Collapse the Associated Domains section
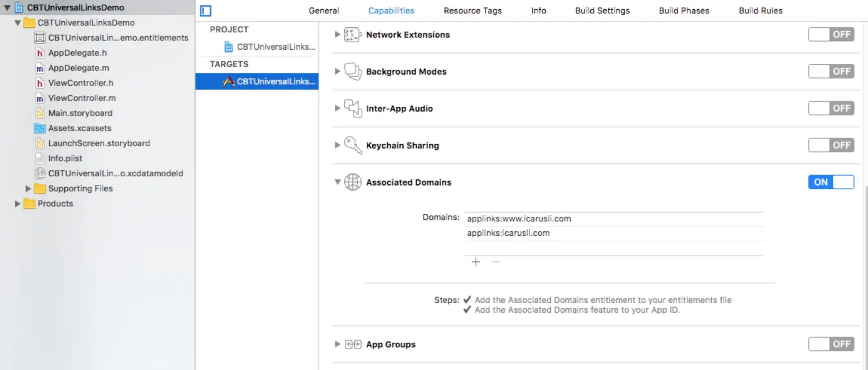The height and width of the screenshot is (370, 868). click(338, 182)
